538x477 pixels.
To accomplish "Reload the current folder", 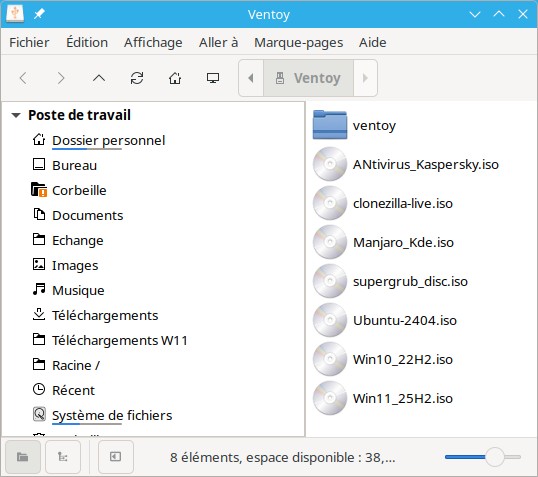I will point(137,78).
